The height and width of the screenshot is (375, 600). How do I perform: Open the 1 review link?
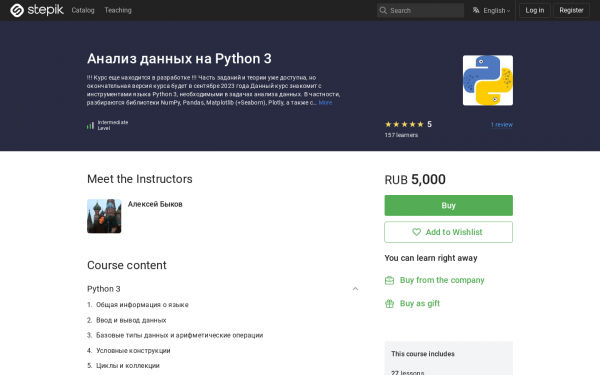coord(502,125)
